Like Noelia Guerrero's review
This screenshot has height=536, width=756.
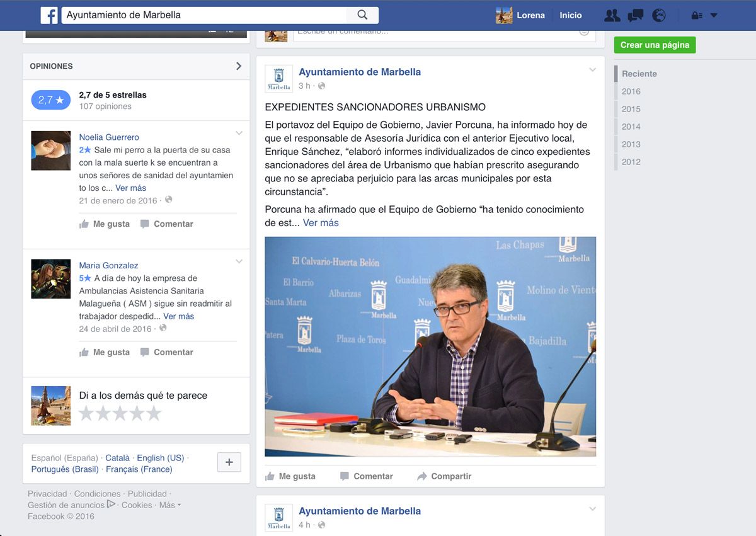pos(105,224)
